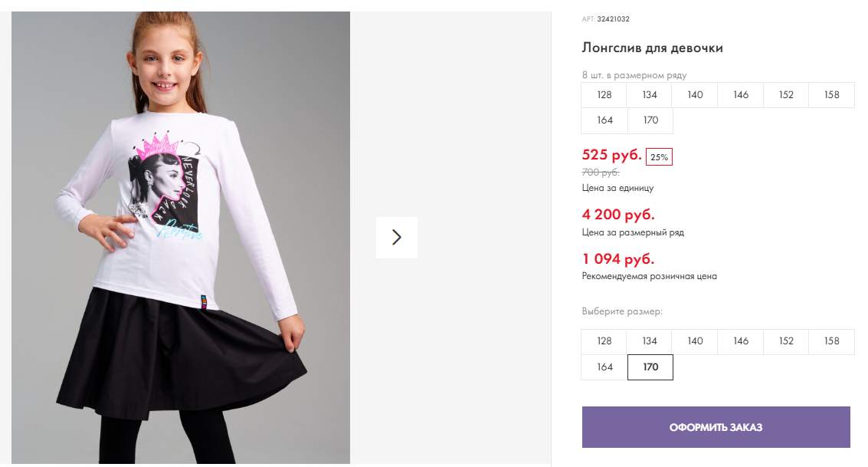Click the Лонгслив для девочки title
Screen dimensions: 868x467
point(653,48)
